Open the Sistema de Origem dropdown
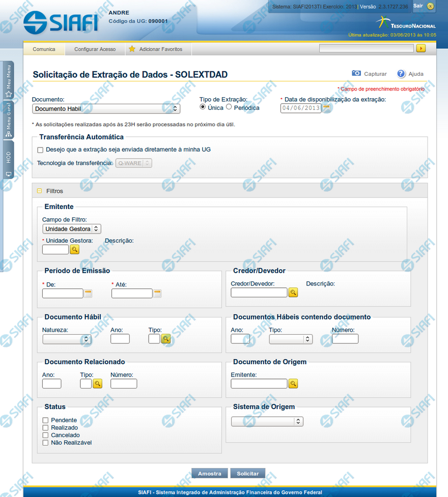The width and height of the screenshot is (448, 497). pos(267,421)
